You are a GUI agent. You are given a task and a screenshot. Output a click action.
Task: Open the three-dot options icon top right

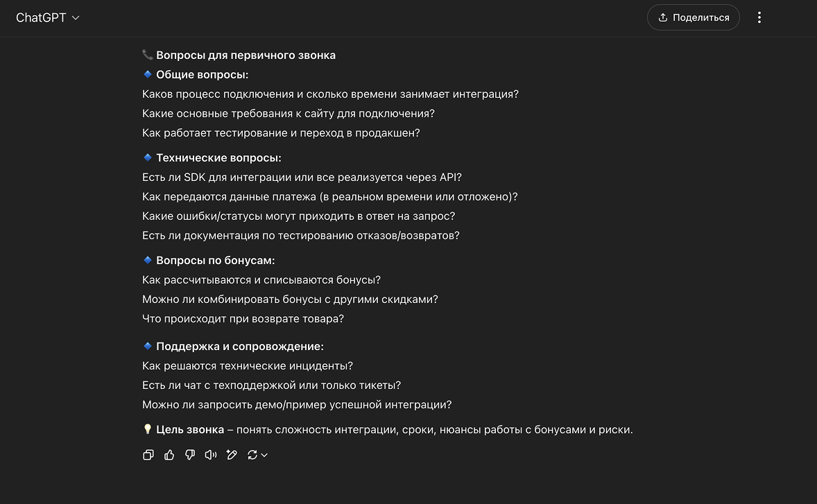click(x=759, y=17)
